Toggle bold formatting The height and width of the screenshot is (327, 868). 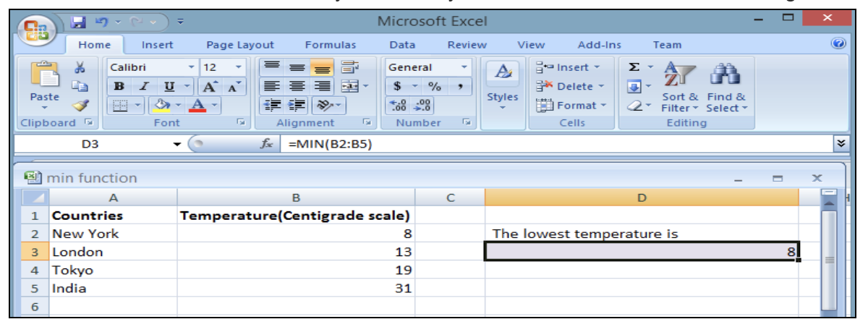pos(119,86)
